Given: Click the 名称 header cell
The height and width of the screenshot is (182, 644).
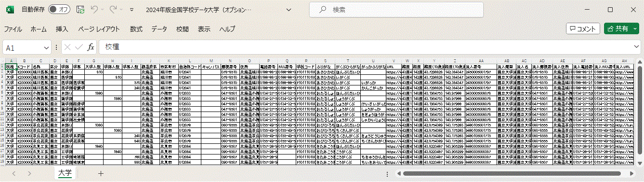Looking at the screenshot, I should [40, 66].
